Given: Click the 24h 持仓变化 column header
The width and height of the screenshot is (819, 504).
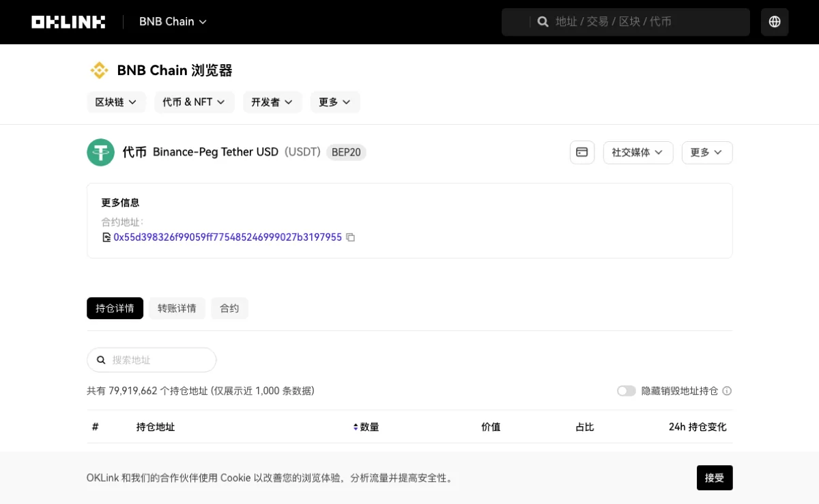Looking at the screenshot, I should tap(698, 427).
